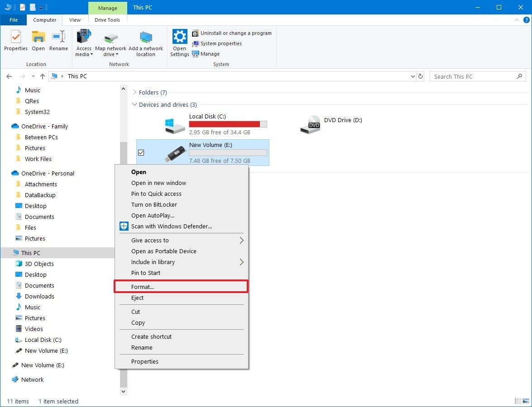The width and height of the screenshot is (532, 407).
Task: Collapse the Devices and drives group
Action: pos(134,105)
